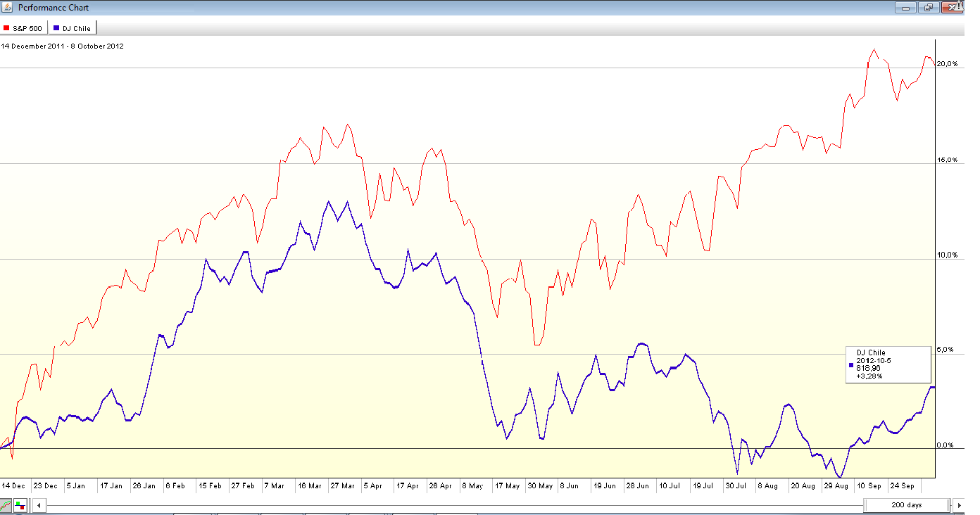This screenshot has height=515, width=980.
Task: Click the '30 Jul' date label
Action: tap(736, 485)
